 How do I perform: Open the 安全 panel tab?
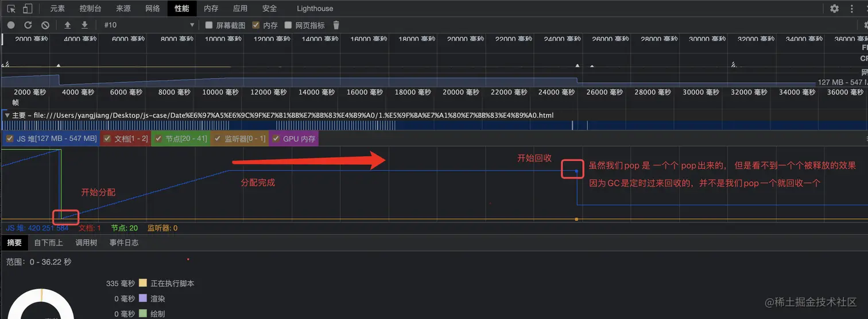[270, 9]
